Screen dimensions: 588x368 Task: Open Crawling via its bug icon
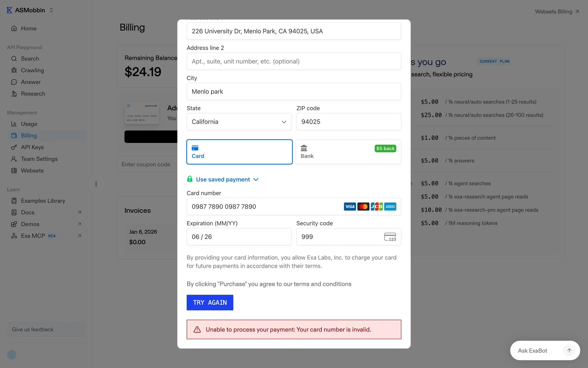pyautogui.click(x=14, y=70)
